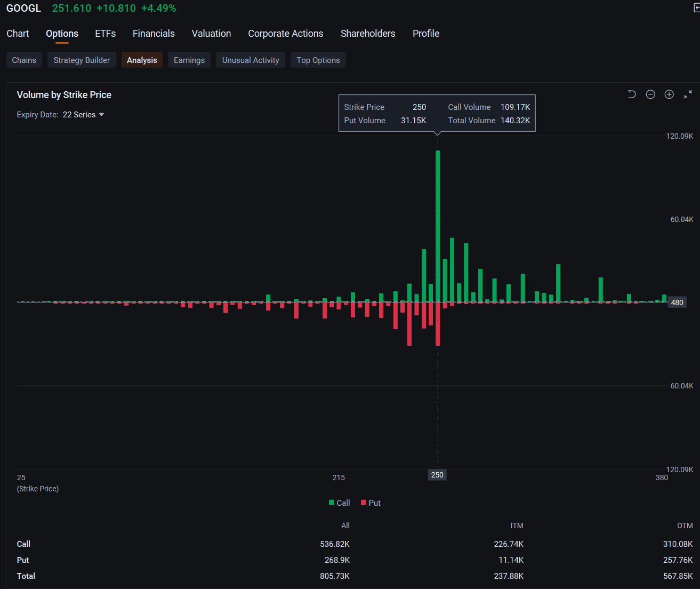Zoom in on the volume chart

(669, 94)
